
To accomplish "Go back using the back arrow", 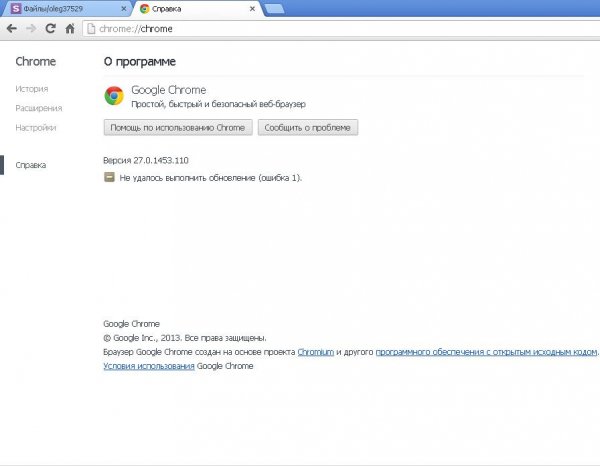I will click(x=12, y=28).
